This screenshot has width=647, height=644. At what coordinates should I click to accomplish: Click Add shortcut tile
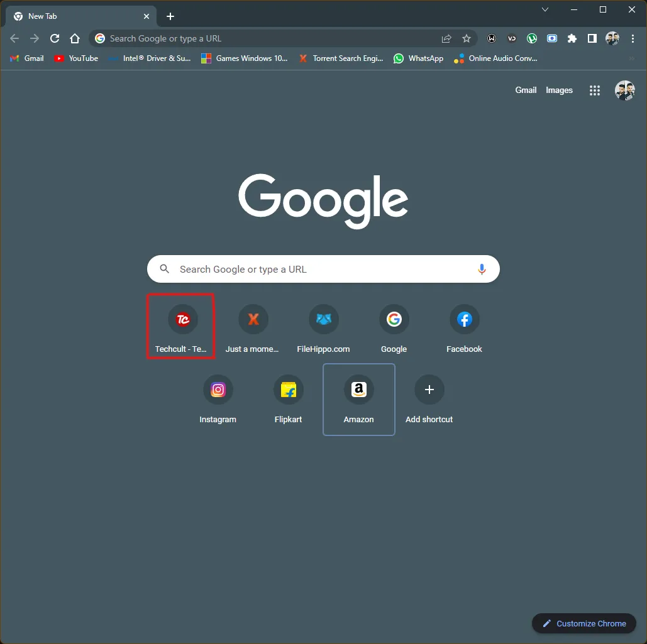[429, 399]
